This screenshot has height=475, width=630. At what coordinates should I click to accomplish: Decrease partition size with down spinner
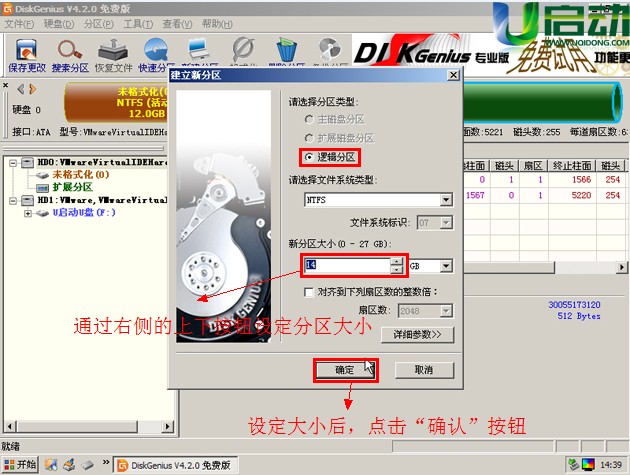click(397, 270)
